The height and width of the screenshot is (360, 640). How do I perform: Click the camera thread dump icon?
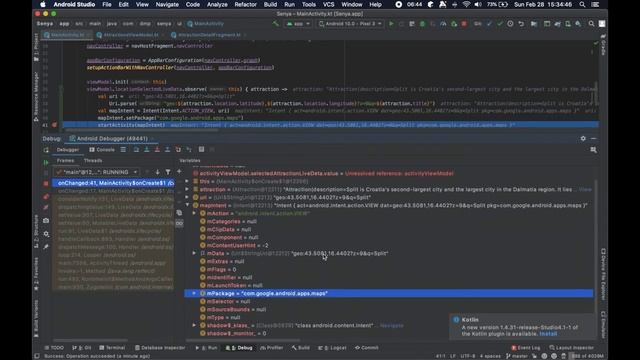(x=46, y=220)
